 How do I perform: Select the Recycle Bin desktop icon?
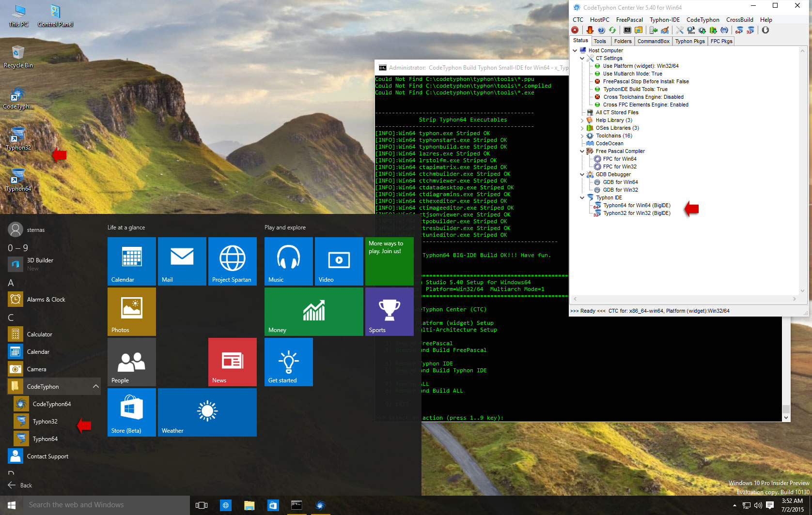[18, 57]
